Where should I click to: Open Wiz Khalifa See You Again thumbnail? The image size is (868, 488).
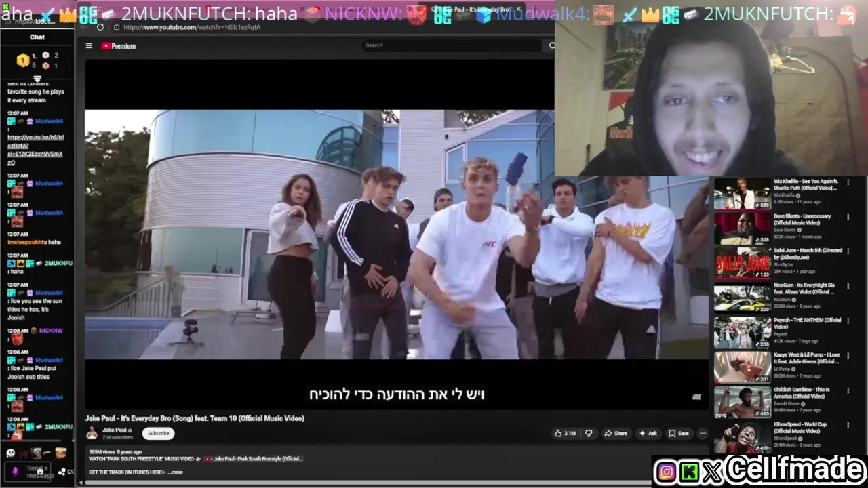743,194
